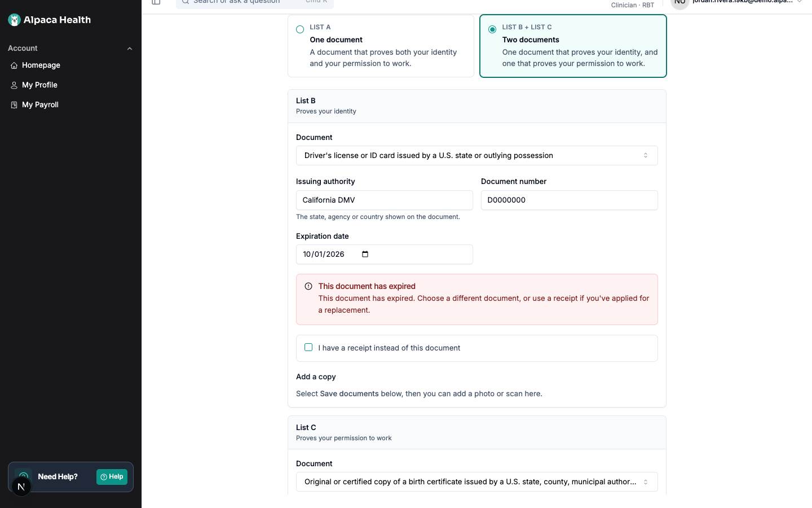Image resolution: width=812 pixels, height=508 pixels.
Task: Click the expired document warning icon
Action: click(308, 286)
